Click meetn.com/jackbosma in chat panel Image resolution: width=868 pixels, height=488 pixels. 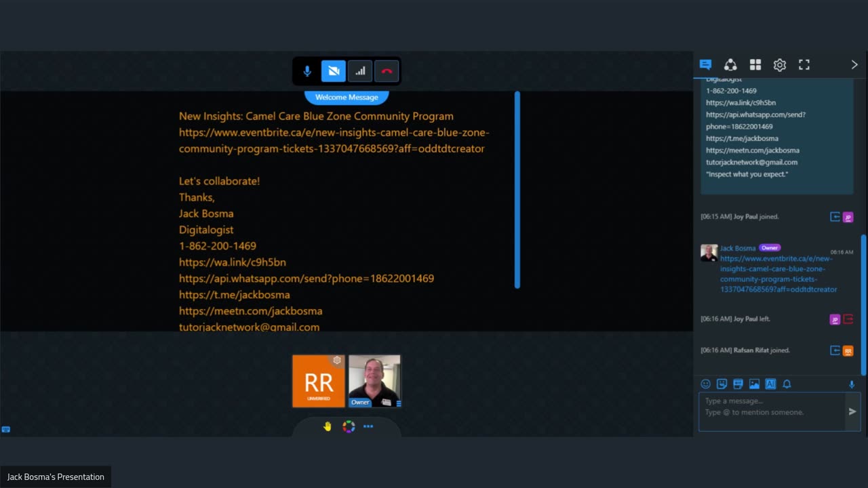click(753, 150)
